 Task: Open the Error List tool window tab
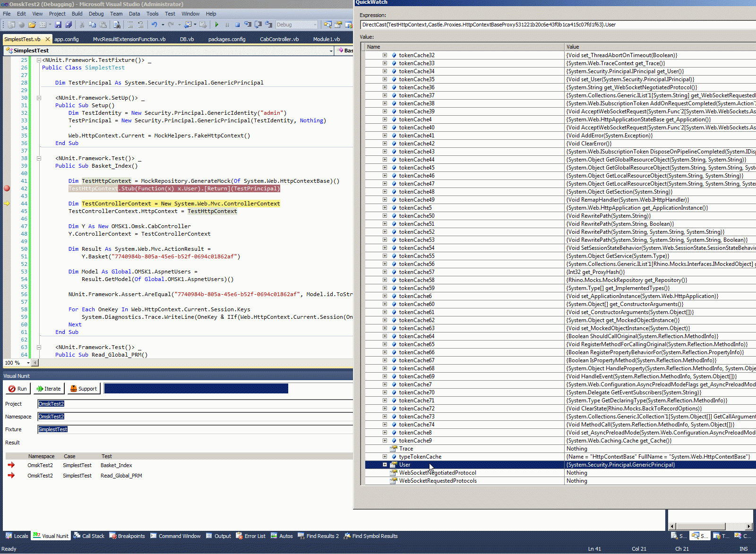[250, 536]
